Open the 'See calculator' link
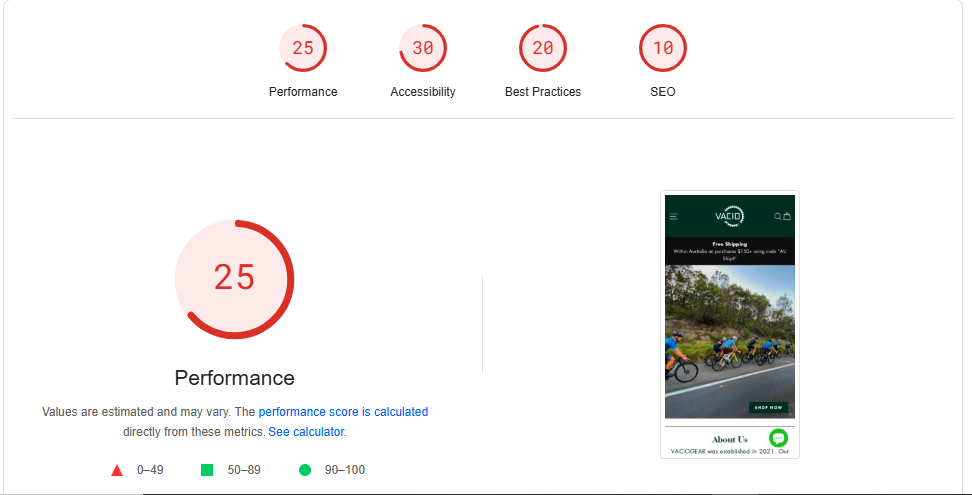972x495 pixels. coord(306,432)
